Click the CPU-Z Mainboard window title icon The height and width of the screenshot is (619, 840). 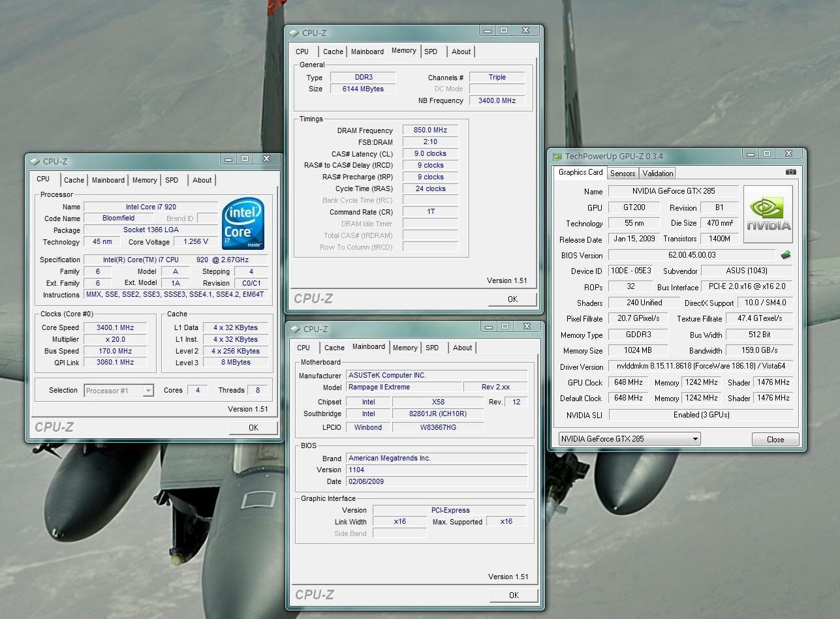(x=296, y=329)
